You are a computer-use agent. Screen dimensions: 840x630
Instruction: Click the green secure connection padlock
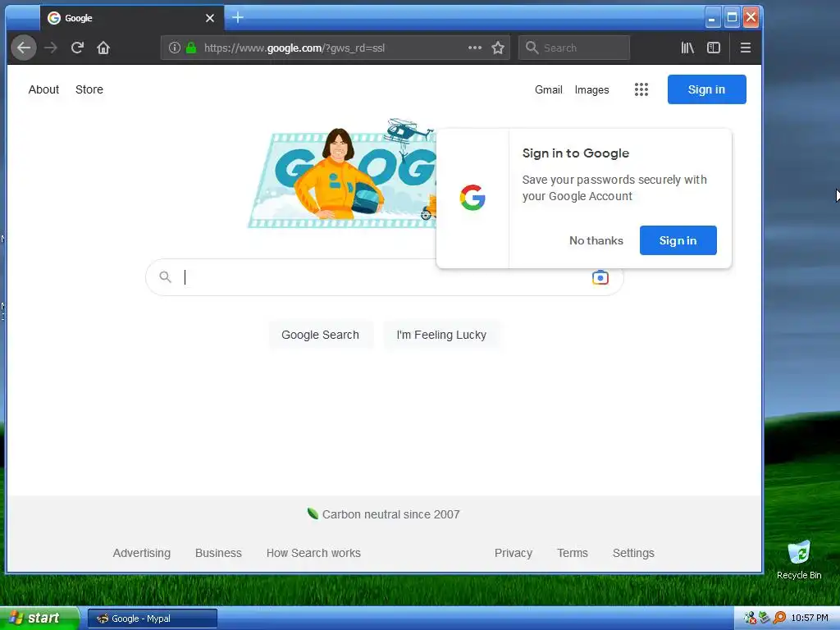tap(190, 48)
